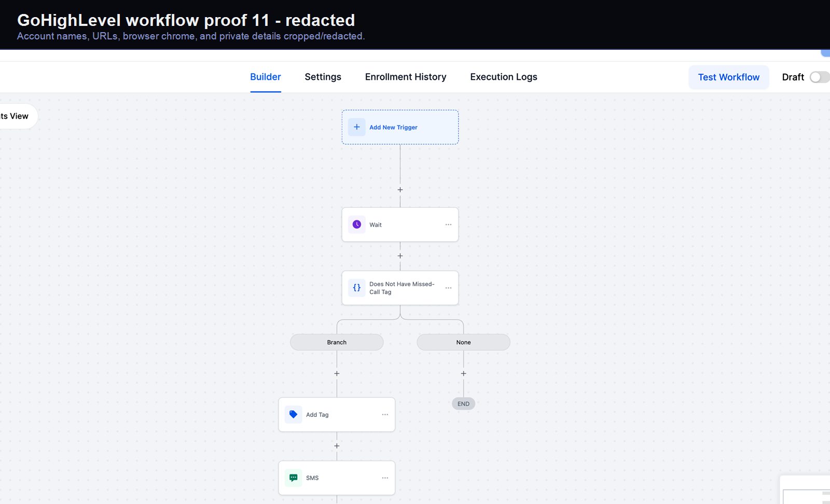Open the Add Tag step card
The height and width of the screenshot is (504, 830).
pos(337,414)
